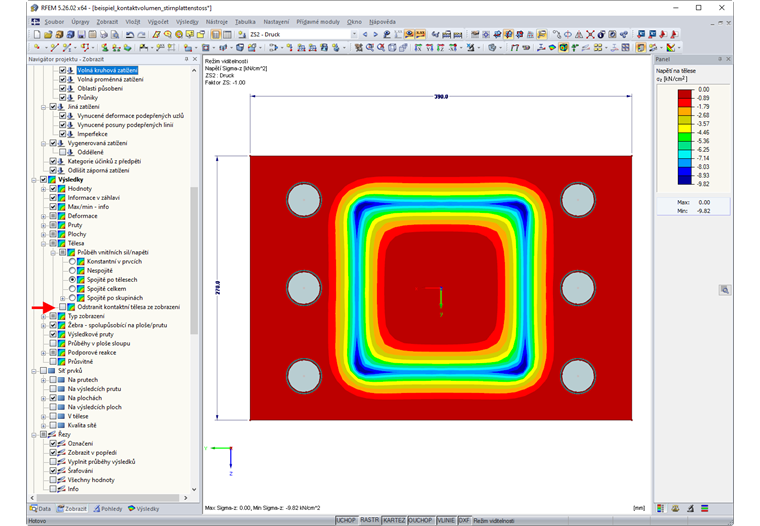The width and height of the screenshot is (760, 526).
Task: Go to the previous load case arrow
Action: point(364,34)
